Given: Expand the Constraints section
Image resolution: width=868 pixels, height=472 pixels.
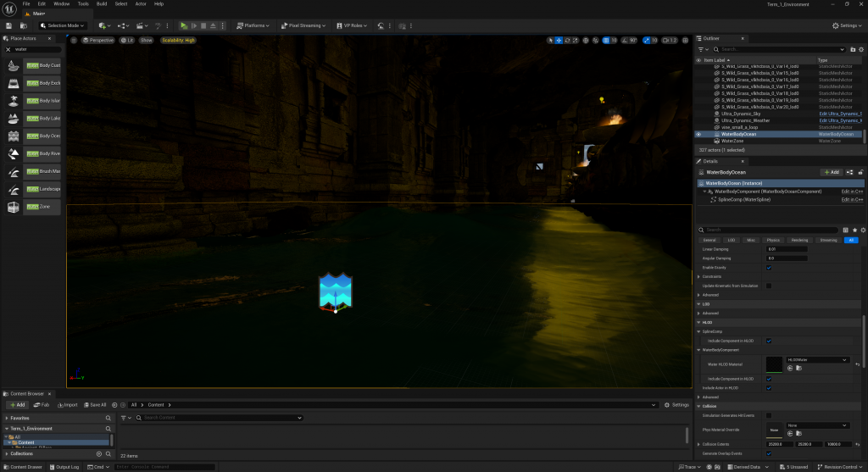Looking at the screenshot, I should coord(698,276).
